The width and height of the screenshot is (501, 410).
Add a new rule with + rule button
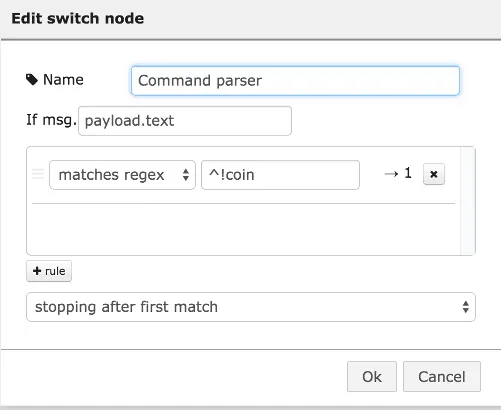(x=49, y=271)
